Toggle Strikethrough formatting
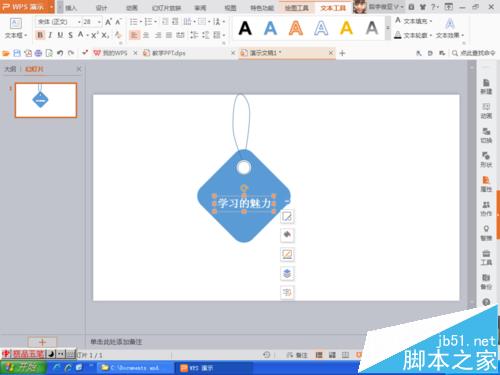The image size is (500, 375). coord(70,35)
